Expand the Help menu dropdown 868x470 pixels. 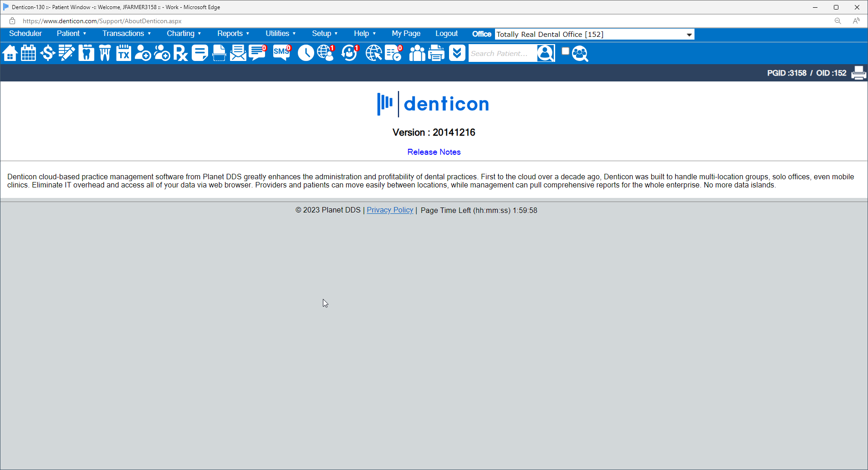click(365, 34)
